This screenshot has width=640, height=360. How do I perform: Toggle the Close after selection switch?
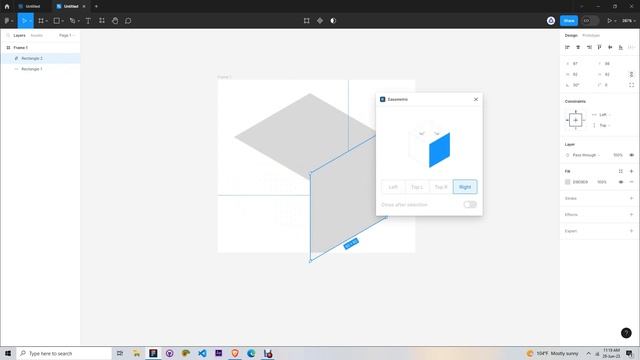tap(470, 204)
